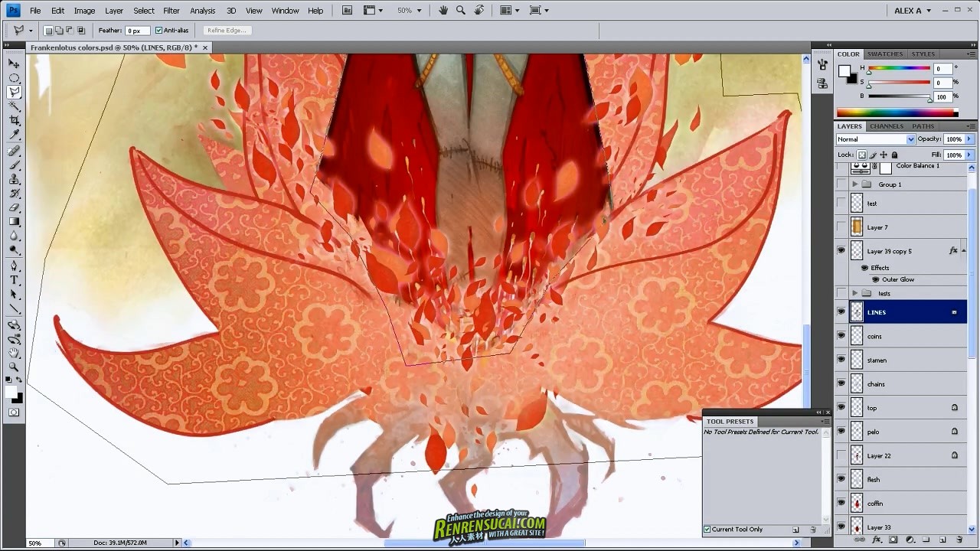The width and height of the screenshot is (980, 551).
Task: Switch to the Channels tab
Action: pyautogui.click(x=887, y=126)
